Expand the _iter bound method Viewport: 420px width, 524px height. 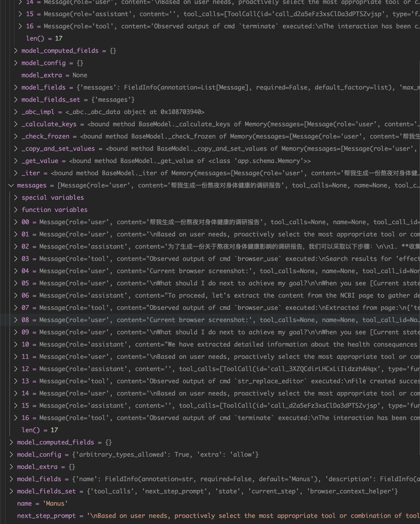pos(16,173)
